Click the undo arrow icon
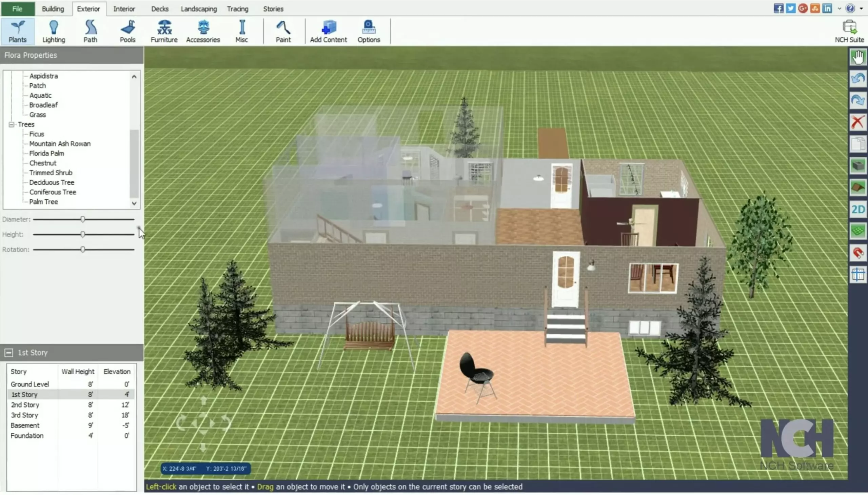This screenshot has height=495, width=868. click(857, 79)
